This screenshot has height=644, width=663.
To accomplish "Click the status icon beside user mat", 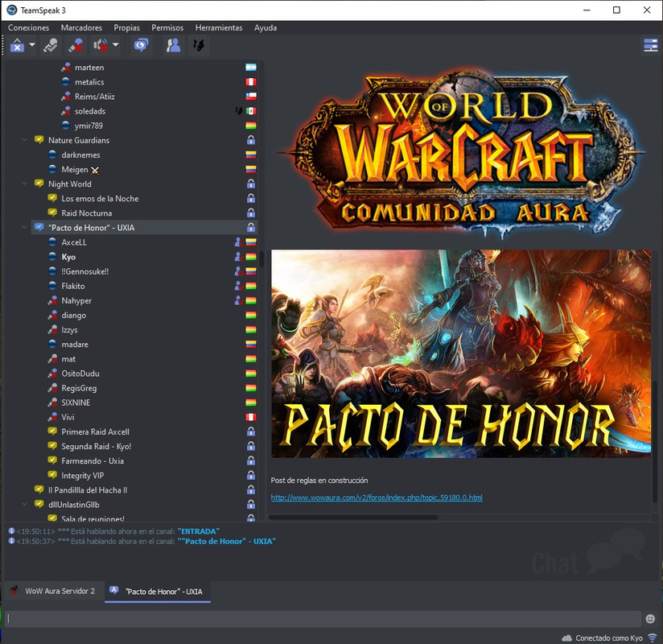I will 52,359.
